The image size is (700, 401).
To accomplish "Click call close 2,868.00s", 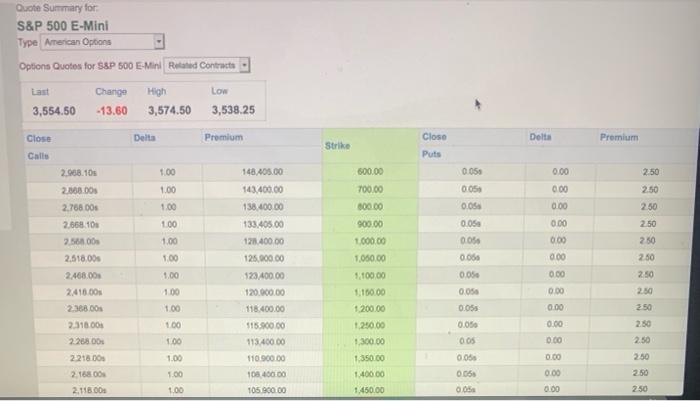I will click(x=79, y=191).
